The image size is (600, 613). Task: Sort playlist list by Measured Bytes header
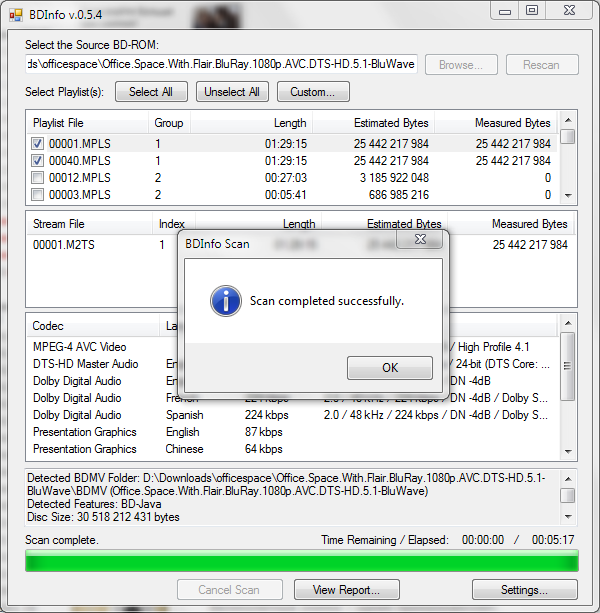point(496,123)
